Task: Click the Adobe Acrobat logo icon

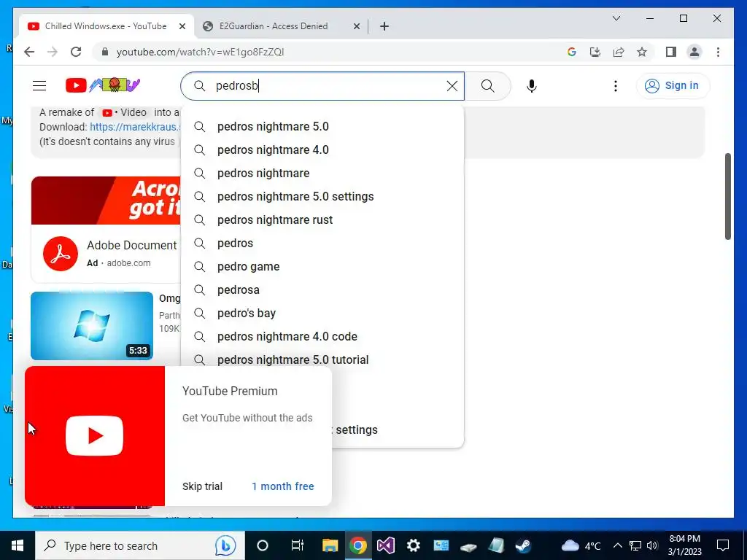Action: (61, 254)
